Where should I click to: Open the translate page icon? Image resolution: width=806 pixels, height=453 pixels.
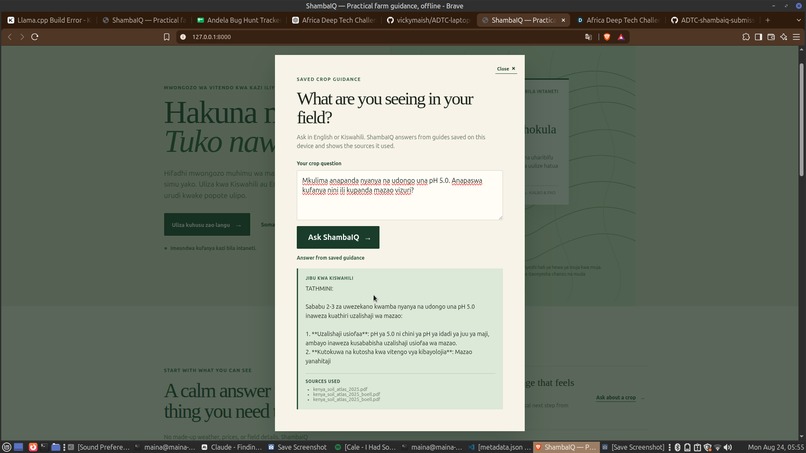pyautogui.click(x=588, y=37)
